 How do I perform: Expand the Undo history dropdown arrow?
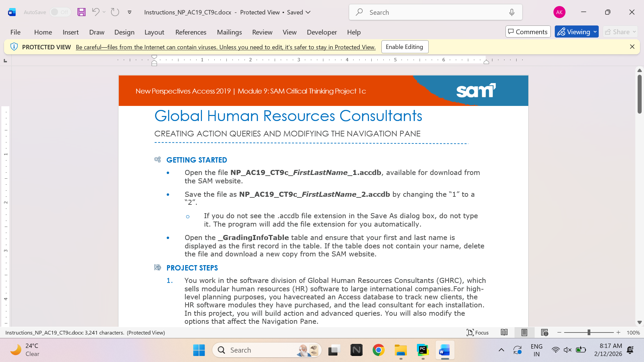click(x=104, y=12)
